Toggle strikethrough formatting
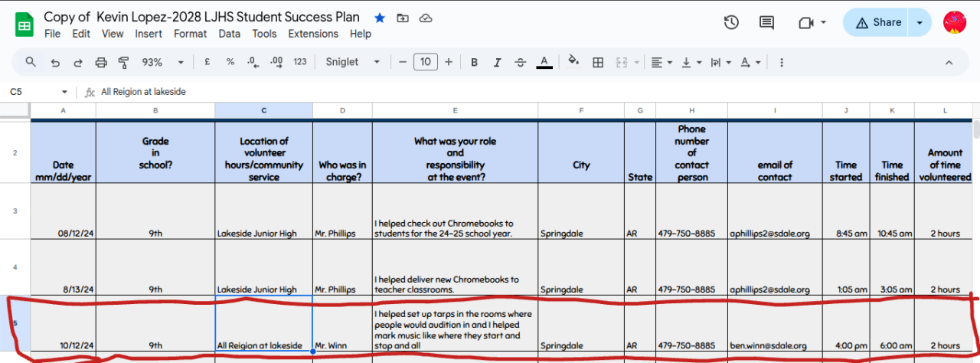This screenshot has width=980, height=363. coord(521,62)
